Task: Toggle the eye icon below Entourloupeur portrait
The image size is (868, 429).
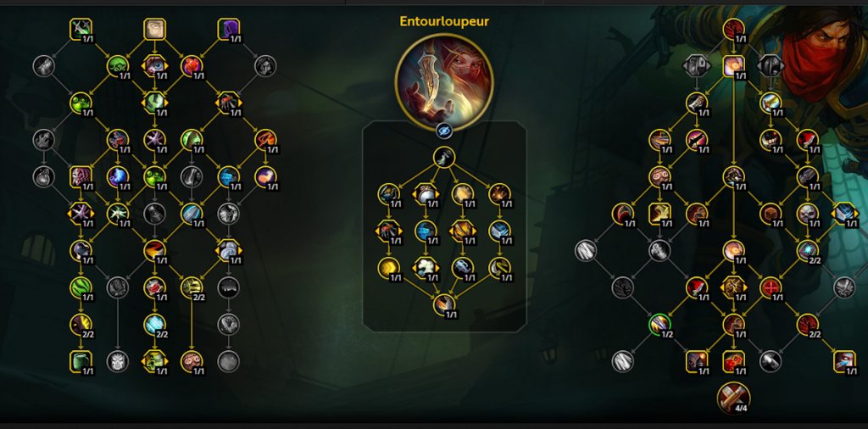Action: tap(444, 131)
